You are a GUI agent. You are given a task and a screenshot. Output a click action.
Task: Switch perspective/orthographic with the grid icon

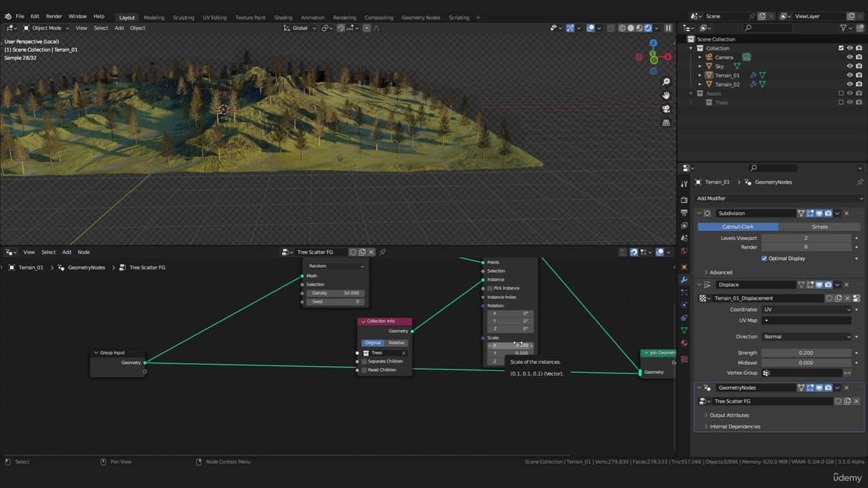(666, 123)
